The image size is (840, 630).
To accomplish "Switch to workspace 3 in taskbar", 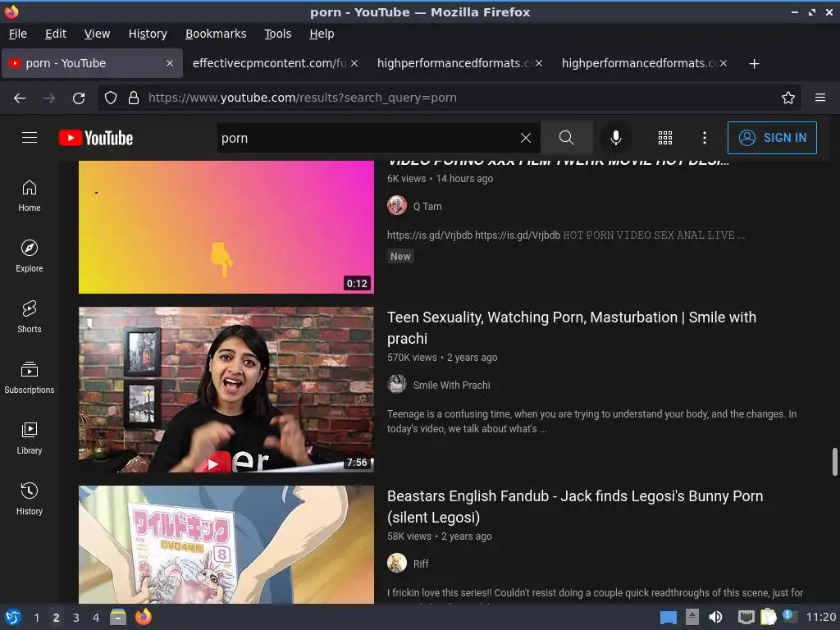I will (76, 618).
